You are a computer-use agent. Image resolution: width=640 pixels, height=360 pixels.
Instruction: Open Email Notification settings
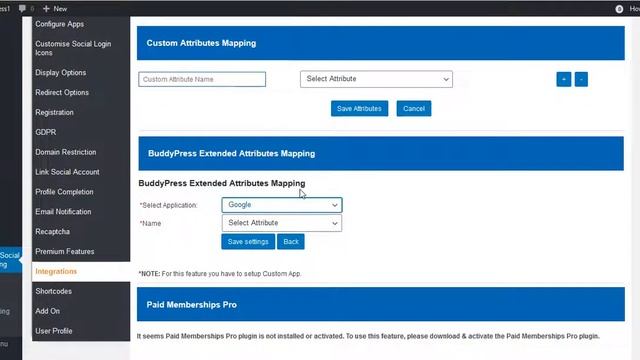(63, 212)
